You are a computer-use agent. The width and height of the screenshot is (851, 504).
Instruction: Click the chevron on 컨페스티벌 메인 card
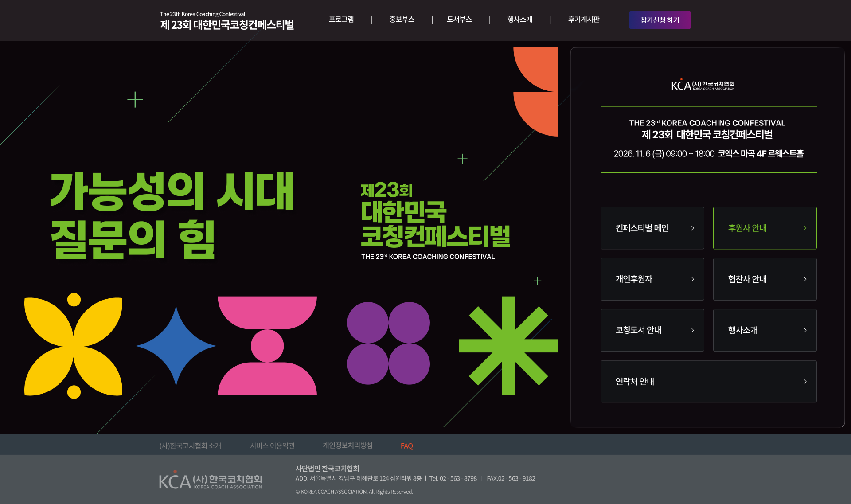692,228
